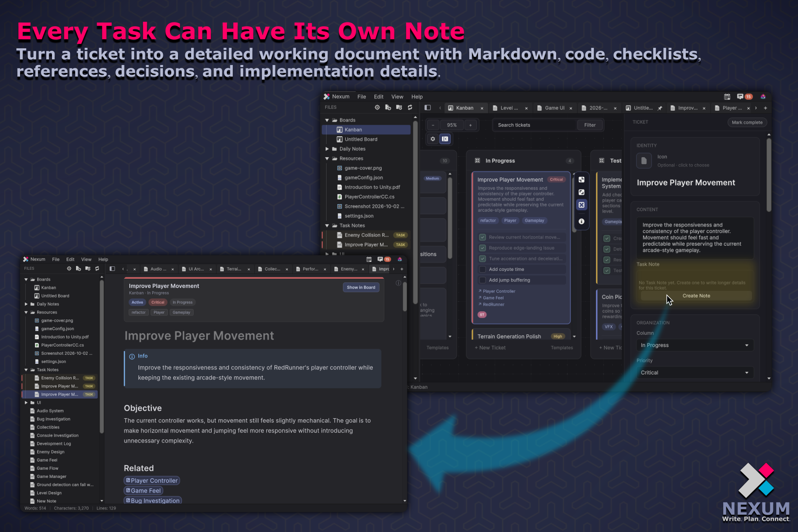Toggle the 'Tune acceleration and decelerati...' checkbox
Image resolution: width=798 pixels, height=532 pixels.
click(482, 259)
